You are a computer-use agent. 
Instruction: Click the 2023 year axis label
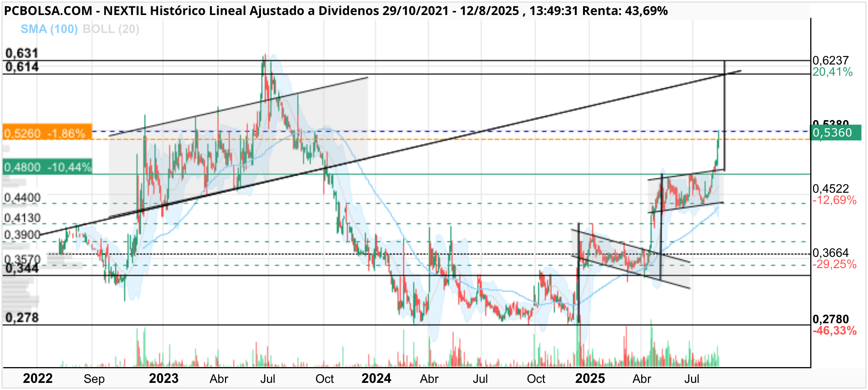(163, 378)
